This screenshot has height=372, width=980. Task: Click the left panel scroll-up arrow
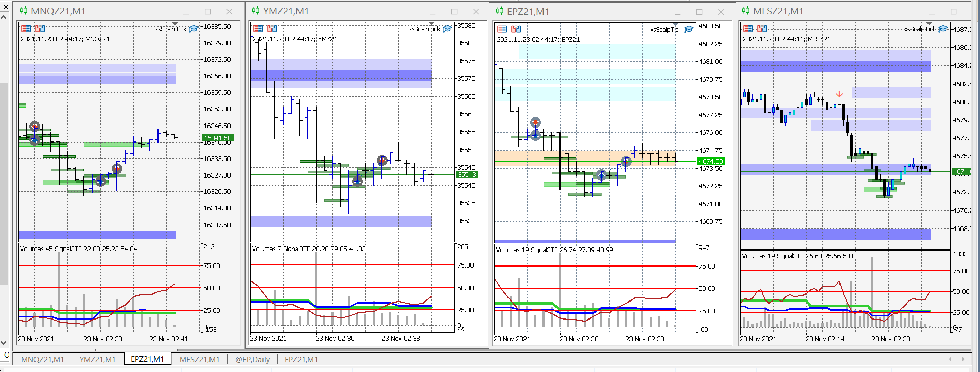[4, 17]
